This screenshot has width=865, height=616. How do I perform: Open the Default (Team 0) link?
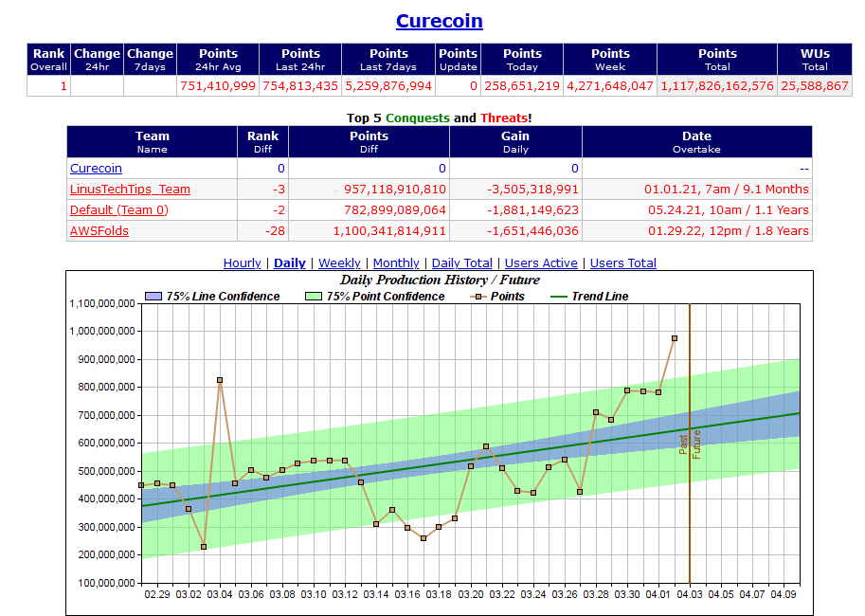(119, 210)
